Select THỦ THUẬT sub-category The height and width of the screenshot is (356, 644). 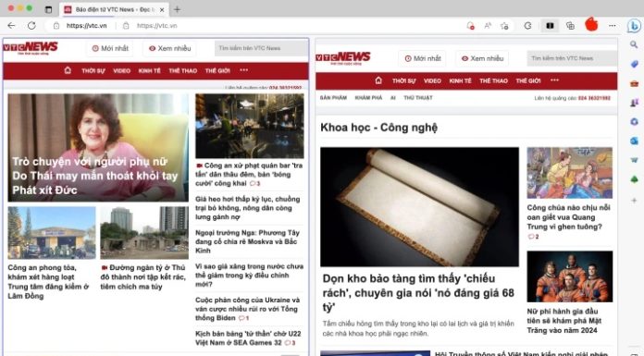(418, 98)
